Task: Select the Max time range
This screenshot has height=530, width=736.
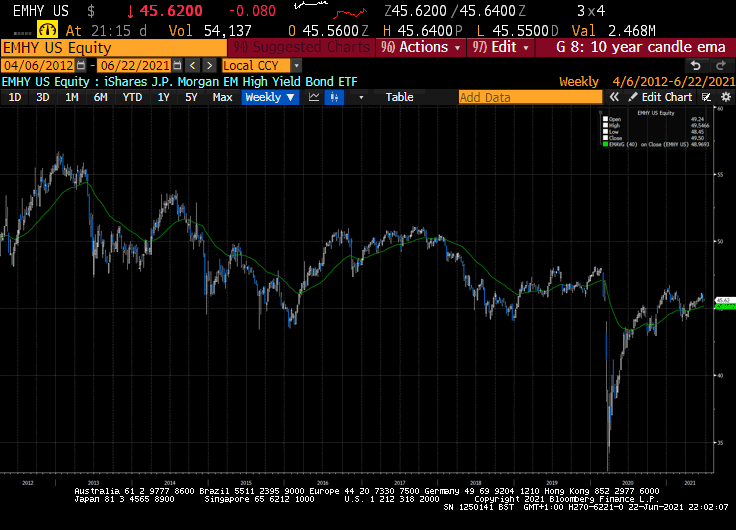Action: coord(222,97)
